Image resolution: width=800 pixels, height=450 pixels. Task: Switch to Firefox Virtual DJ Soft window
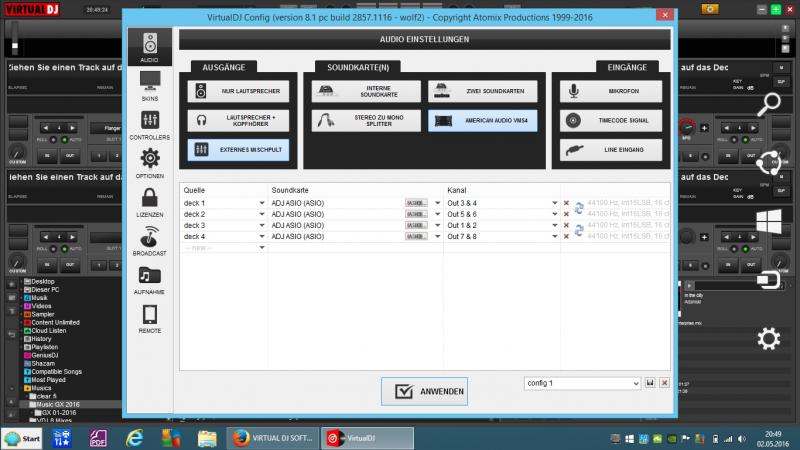(x=273, y=438)
